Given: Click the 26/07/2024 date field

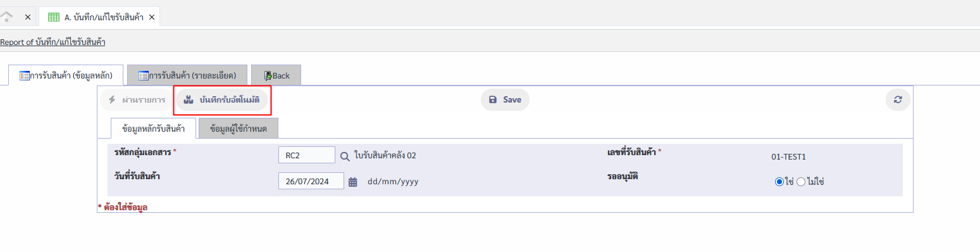Looking at the screenshot, I should tap(311, 181).
